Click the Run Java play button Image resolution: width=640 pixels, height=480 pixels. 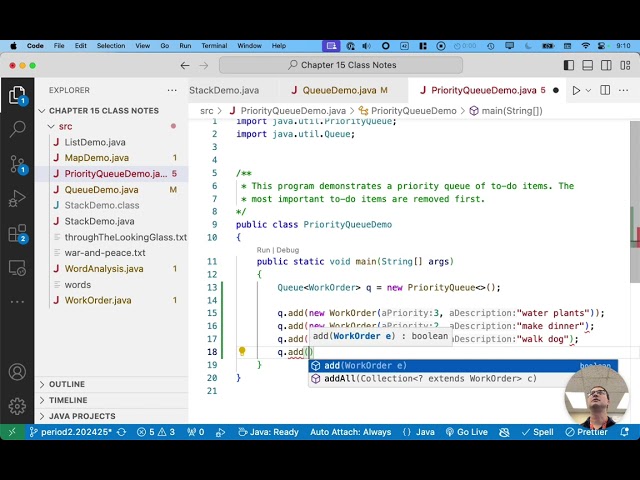pyautogui.click(x=576, y=90)
